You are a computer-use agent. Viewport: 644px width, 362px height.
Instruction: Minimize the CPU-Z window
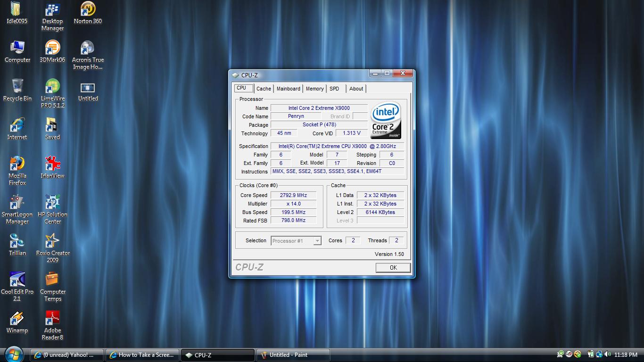[375, 74]
